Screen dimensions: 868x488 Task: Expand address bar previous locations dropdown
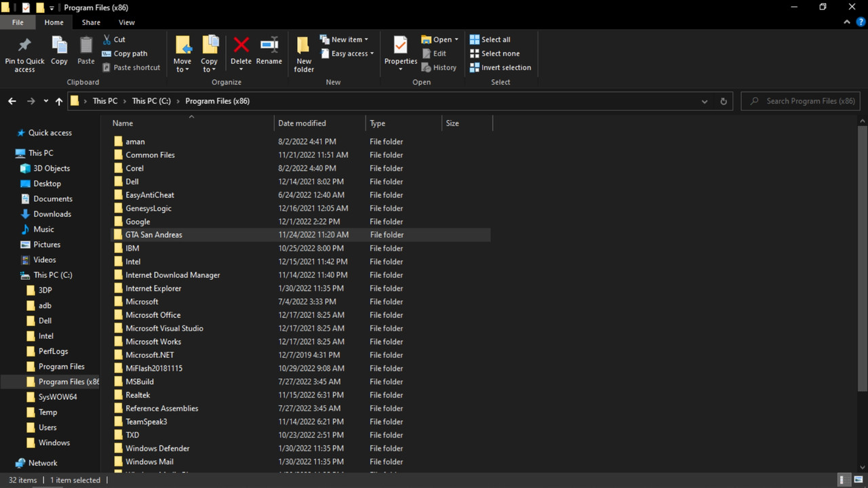(705, 101)
